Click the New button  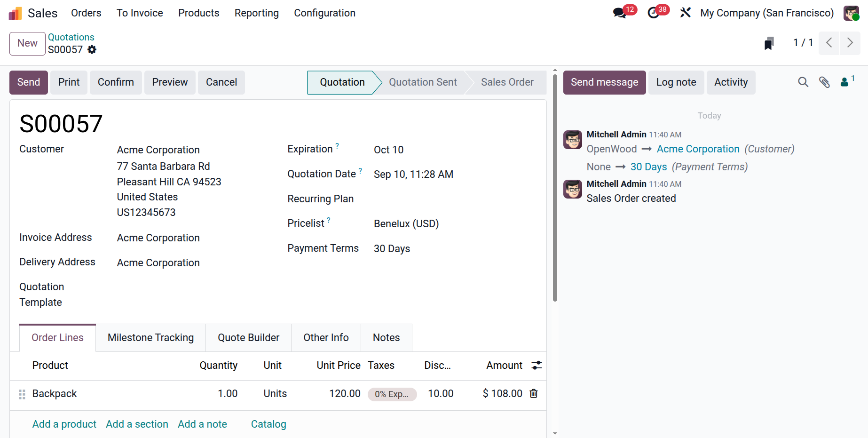[27, 43]
